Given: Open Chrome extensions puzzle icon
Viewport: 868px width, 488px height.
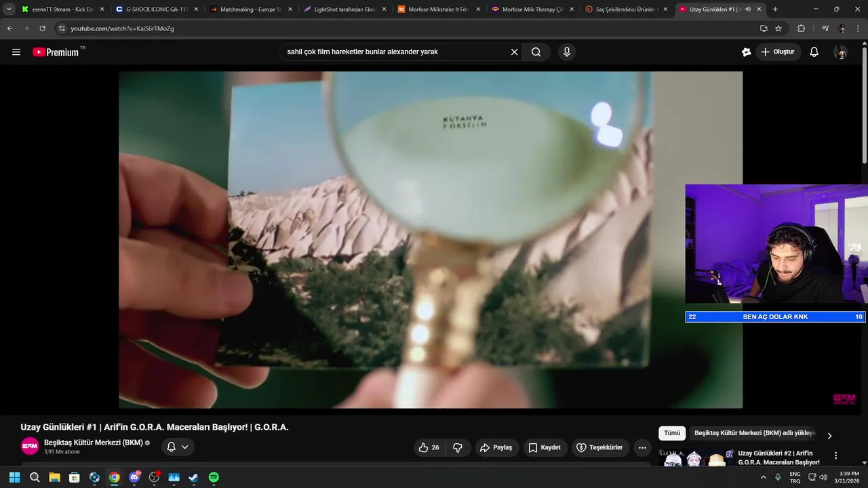Looking at the screenshot, I should point(801,28).
